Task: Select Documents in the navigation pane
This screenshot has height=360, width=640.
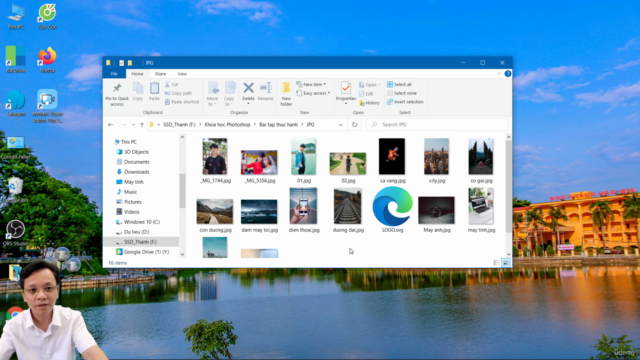Action: coord(137,162)
